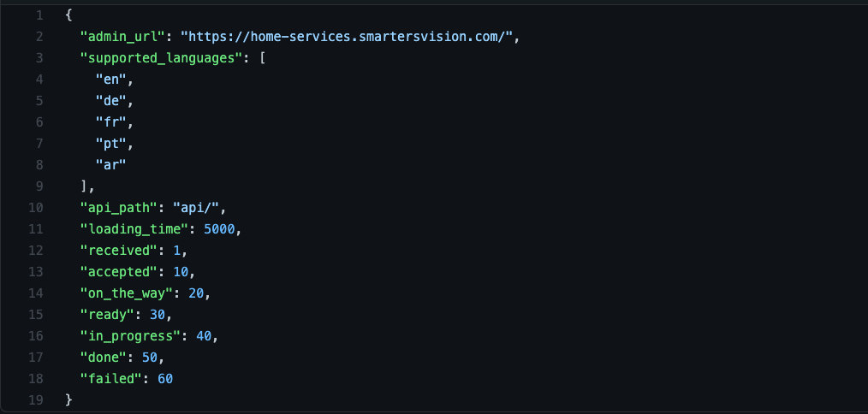Click line number 19

36,400
